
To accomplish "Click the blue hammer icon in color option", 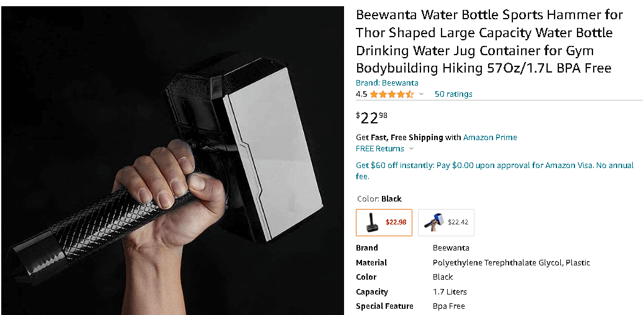I will tap(433, 222).
